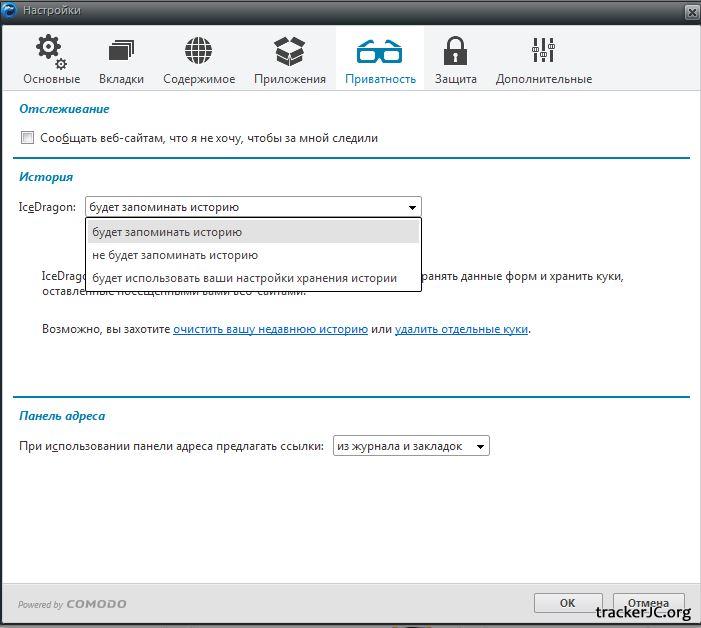
Task: Close the Настройки window
Action: pyautogui.click(x=691, y=11)
